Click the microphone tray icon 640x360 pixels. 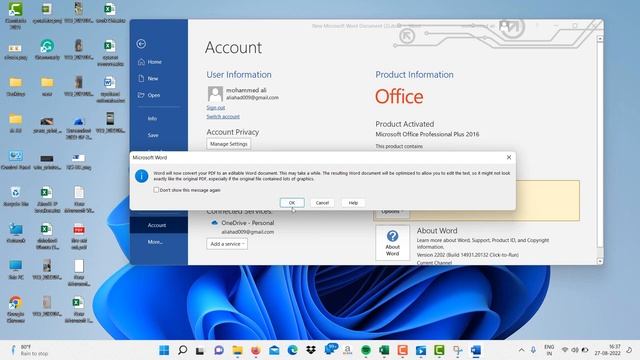coord(533,350)
